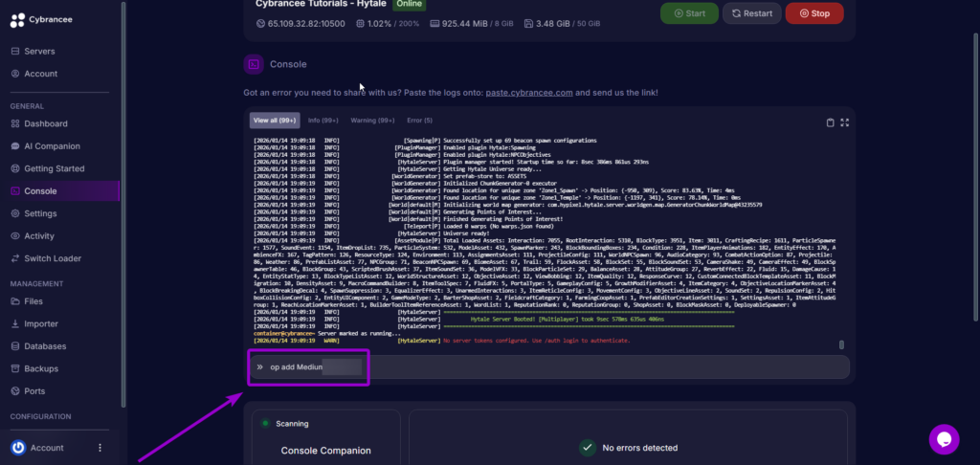Go to Dashboard page
This screenshot has width=980, height=465.
coord(46,123)
